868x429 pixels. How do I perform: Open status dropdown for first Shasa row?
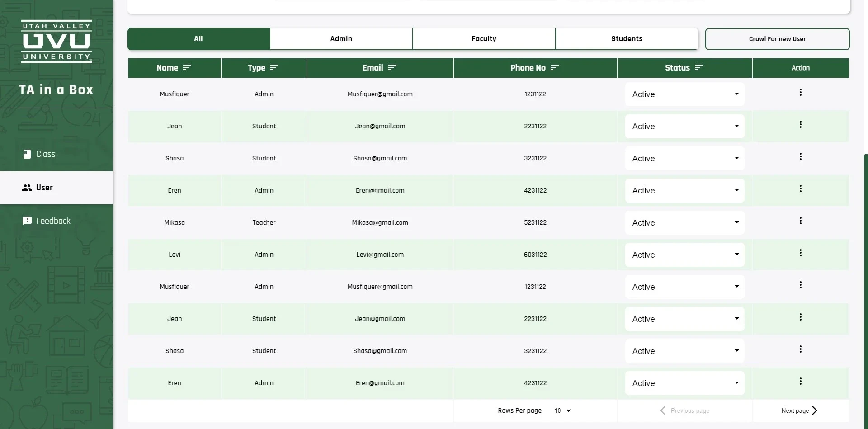684,158
